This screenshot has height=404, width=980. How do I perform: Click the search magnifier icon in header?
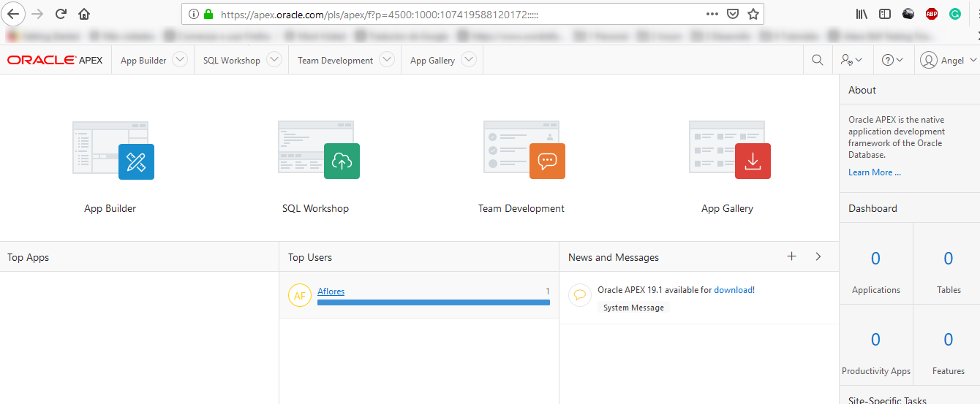[818, 61]
